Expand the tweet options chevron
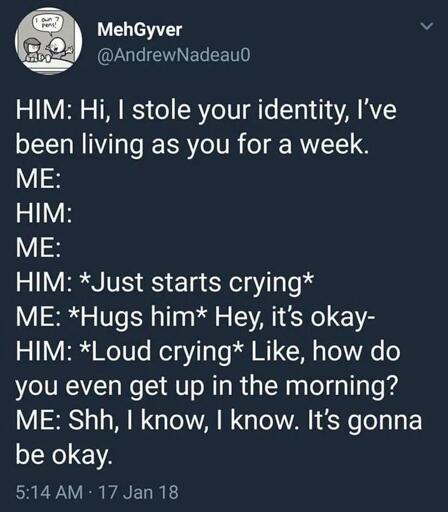 coord(426,26)
